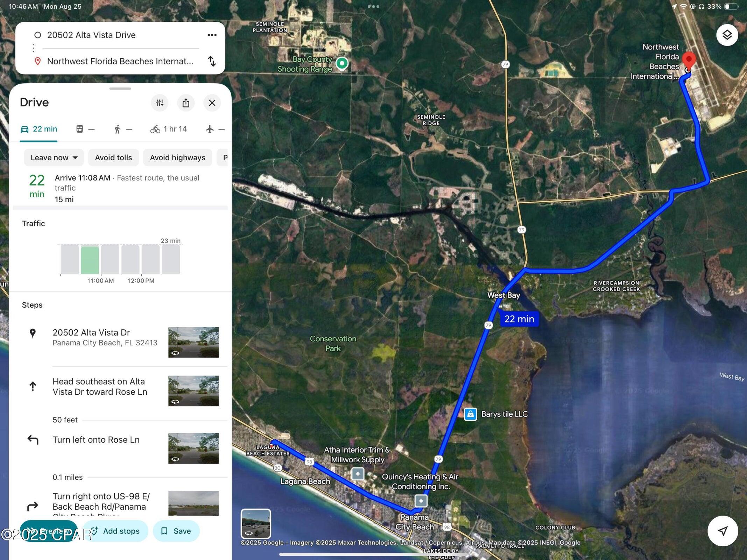Tap the swap origin and destination arrows
Image resolution: width=747 pixels, height=560 pixels.
(x=212, y=61)
